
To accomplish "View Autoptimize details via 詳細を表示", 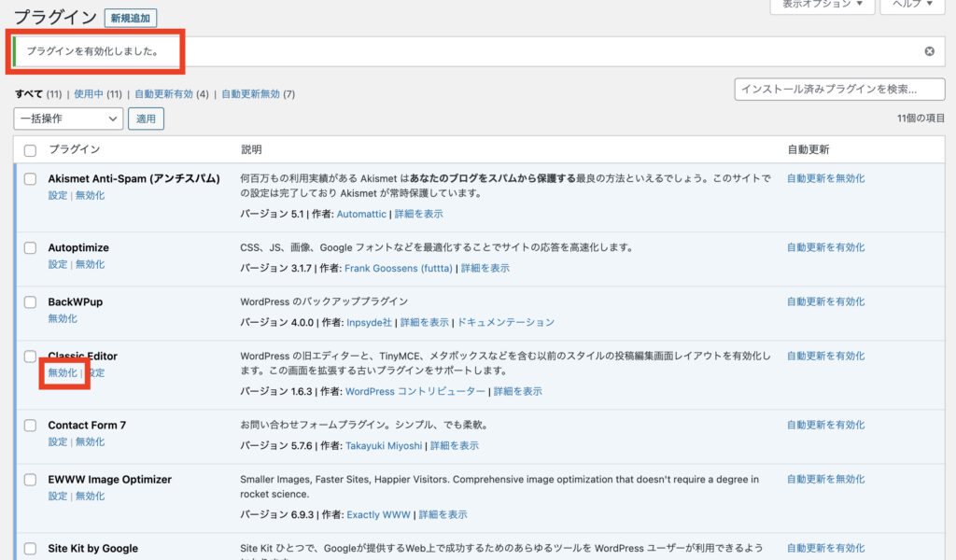I will coord(485,268).
